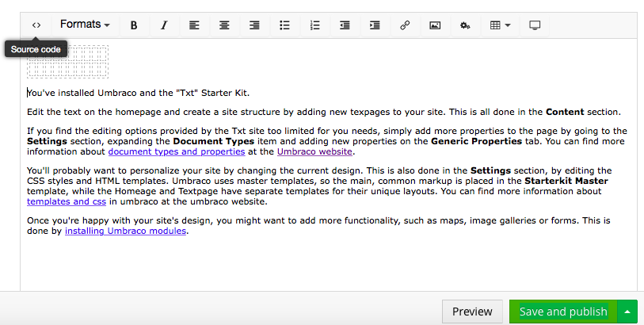Insert a numbered list

314,25
